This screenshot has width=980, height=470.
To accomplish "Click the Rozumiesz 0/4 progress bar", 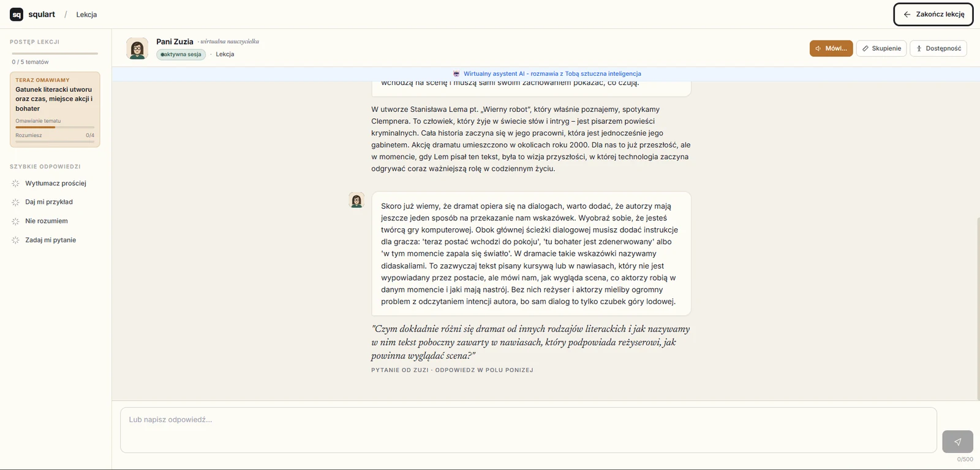I will pos(55,142).
